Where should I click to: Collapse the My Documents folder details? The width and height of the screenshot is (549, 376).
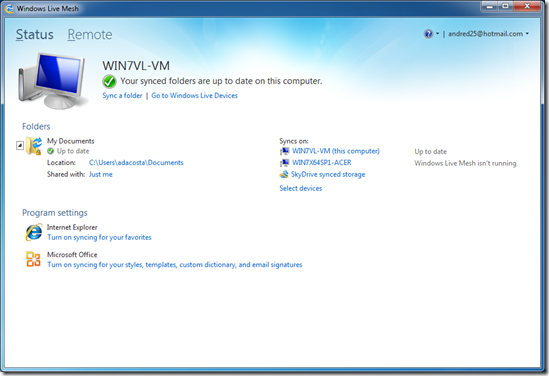[20, 145]
